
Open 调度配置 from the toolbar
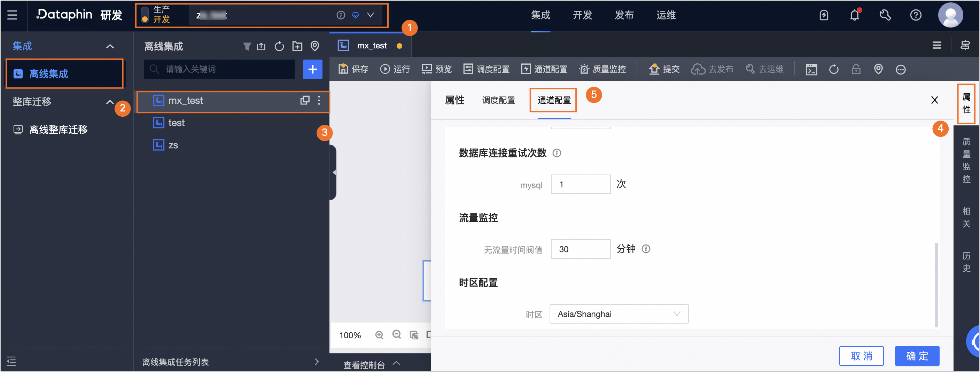pyautogui.click(x=486, y=69)
